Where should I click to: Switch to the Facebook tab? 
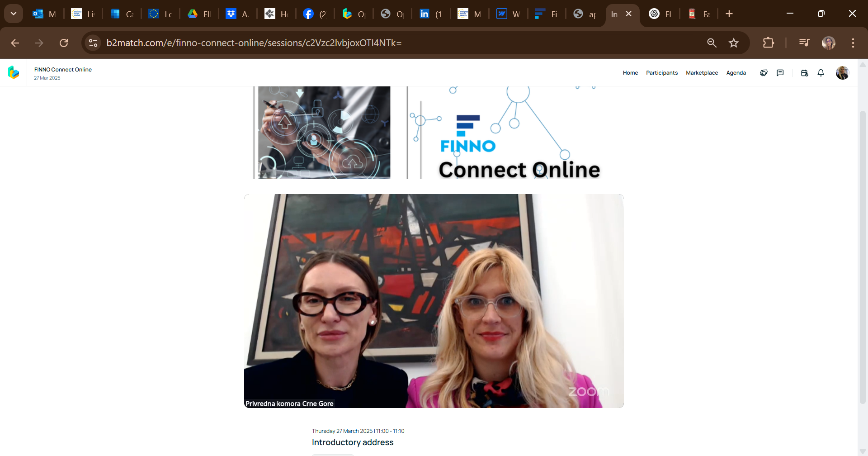pyautogui.click(x=315, y=14)
